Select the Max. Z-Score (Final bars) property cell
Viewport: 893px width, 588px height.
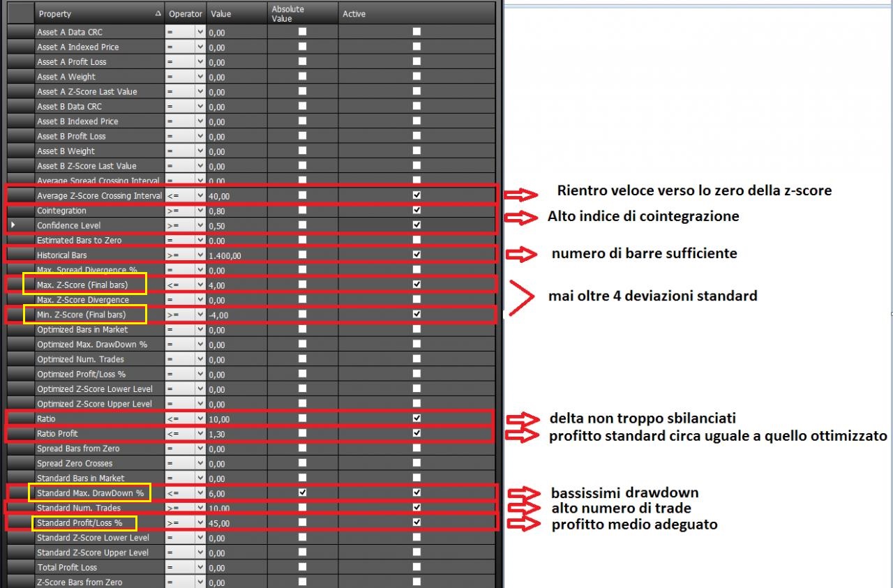[x=100, y=285]
